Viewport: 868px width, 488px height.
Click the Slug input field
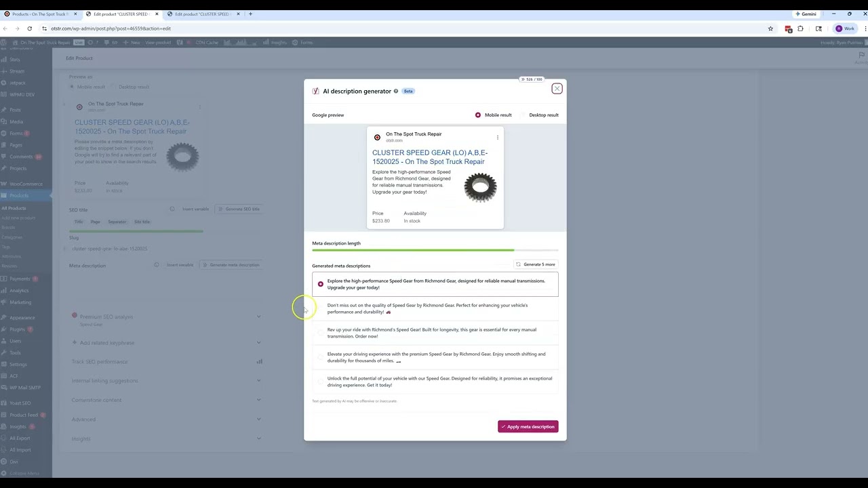click(165, 249)
